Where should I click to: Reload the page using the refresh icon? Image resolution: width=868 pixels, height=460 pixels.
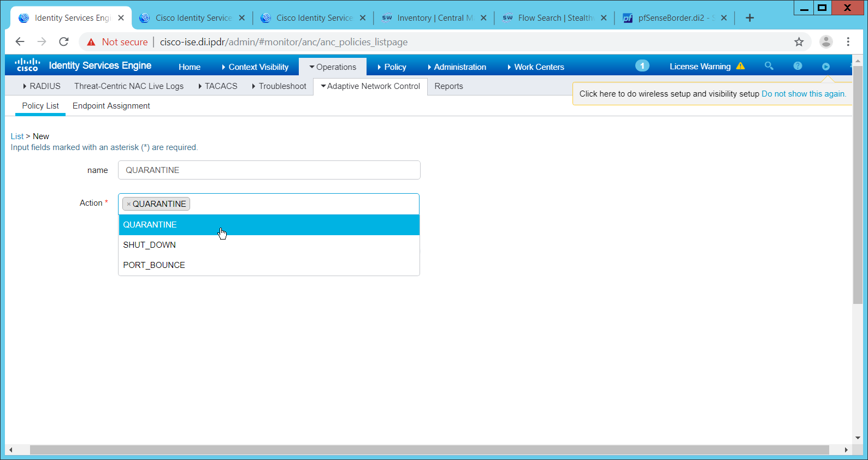[64, 42]
